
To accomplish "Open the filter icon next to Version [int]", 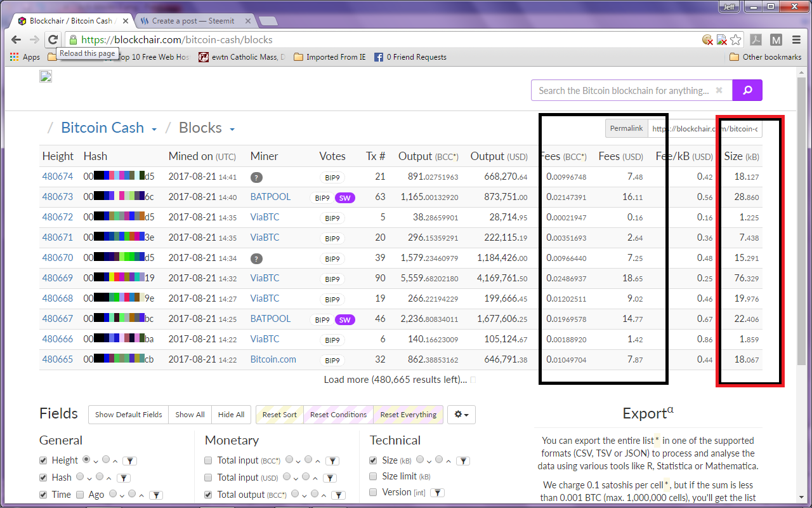I will pyautogui.click(x=437, y=493).
